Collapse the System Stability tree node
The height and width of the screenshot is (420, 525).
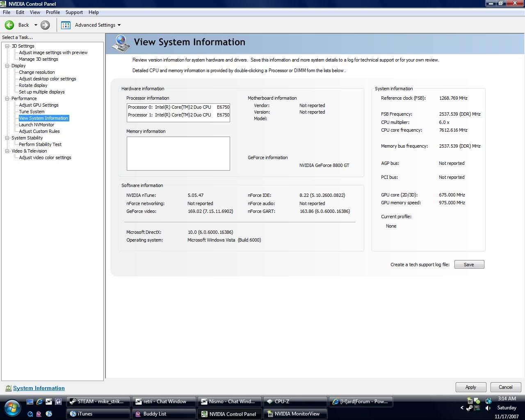pyautogui.click(x=7, y=138)
